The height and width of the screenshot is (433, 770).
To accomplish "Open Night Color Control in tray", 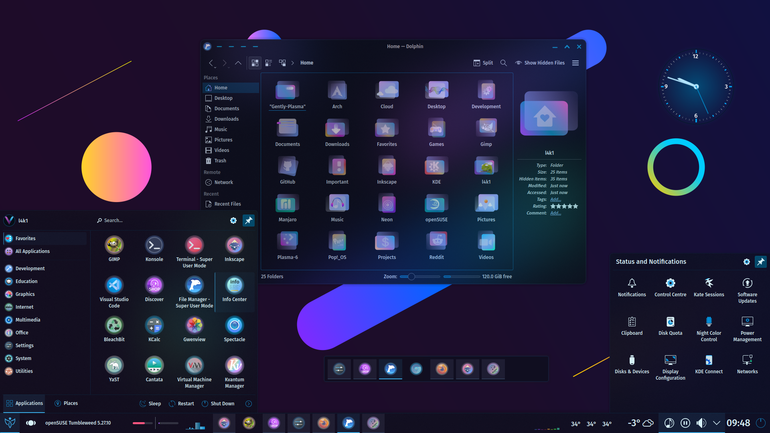I will (709, 329).
